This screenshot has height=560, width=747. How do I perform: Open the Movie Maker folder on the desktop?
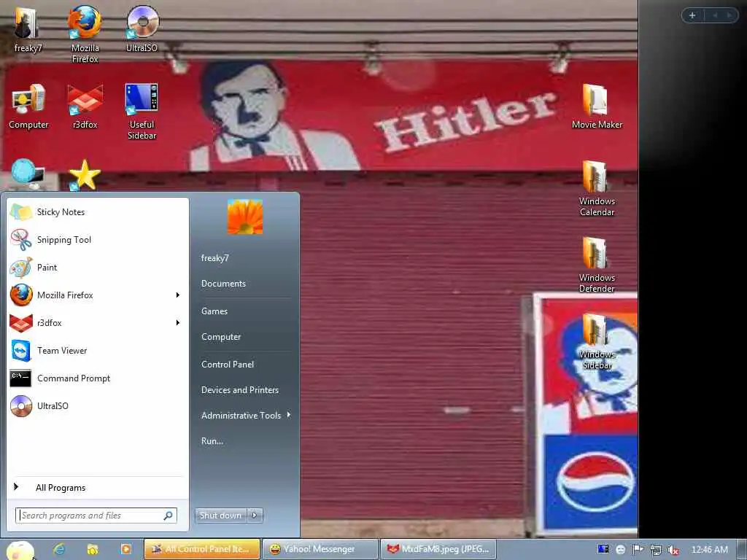(x=597, y=106)
